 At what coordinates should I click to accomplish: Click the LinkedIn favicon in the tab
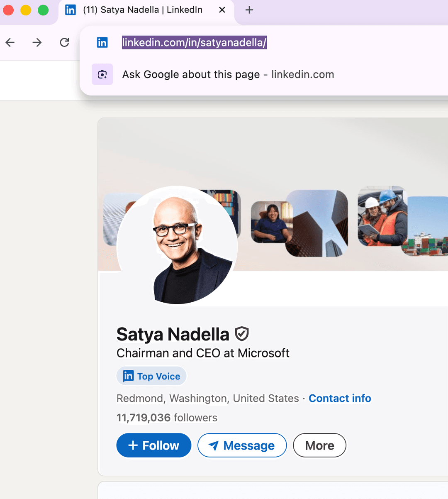coord(71,10)
